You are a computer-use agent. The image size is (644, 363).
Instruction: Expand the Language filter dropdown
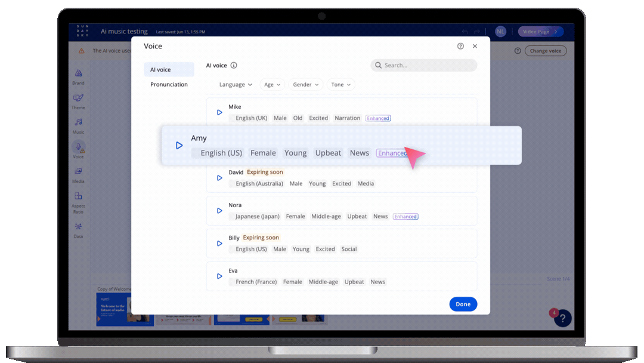pos(236,85)
